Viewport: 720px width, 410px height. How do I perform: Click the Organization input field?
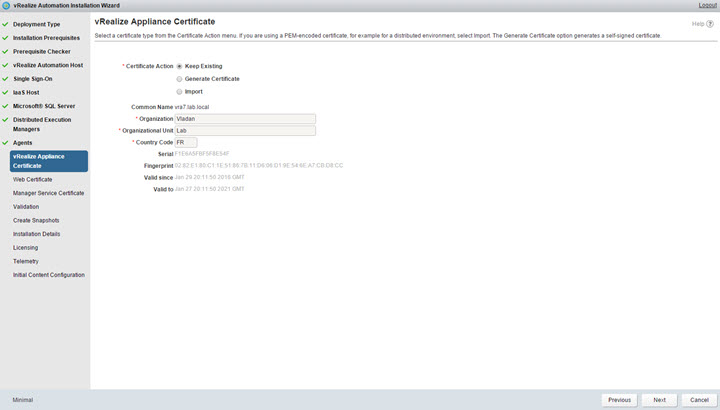245,119
